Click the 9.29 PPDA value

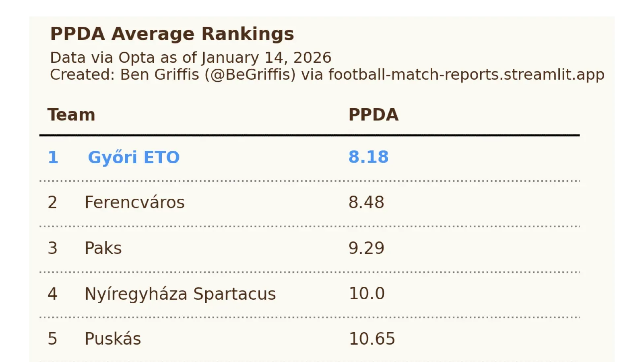point(366,248)
